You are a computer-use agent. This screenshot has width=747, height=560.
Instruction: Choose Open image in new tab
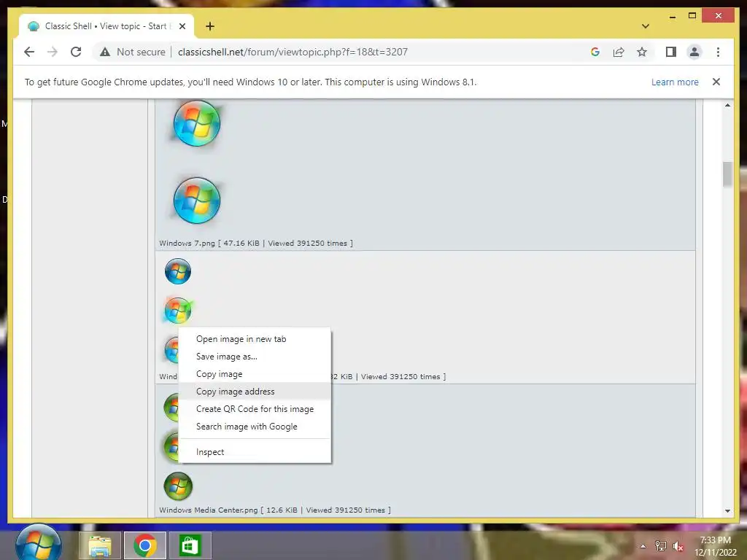[x=255, y=339]
